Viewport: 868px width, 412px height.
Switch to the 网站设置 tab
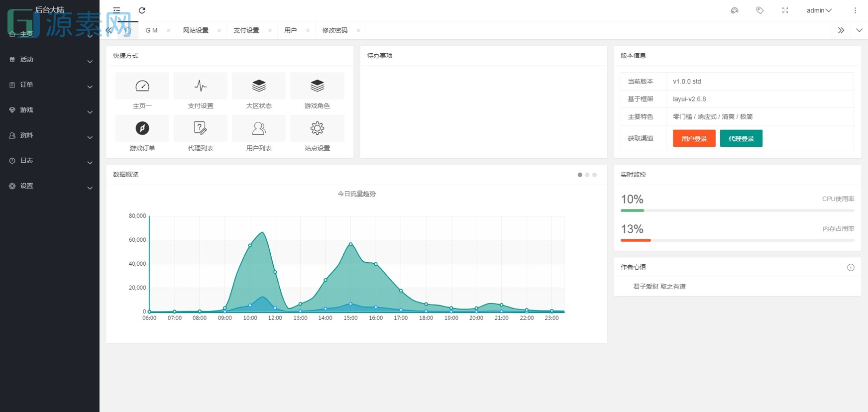point(196,30)
